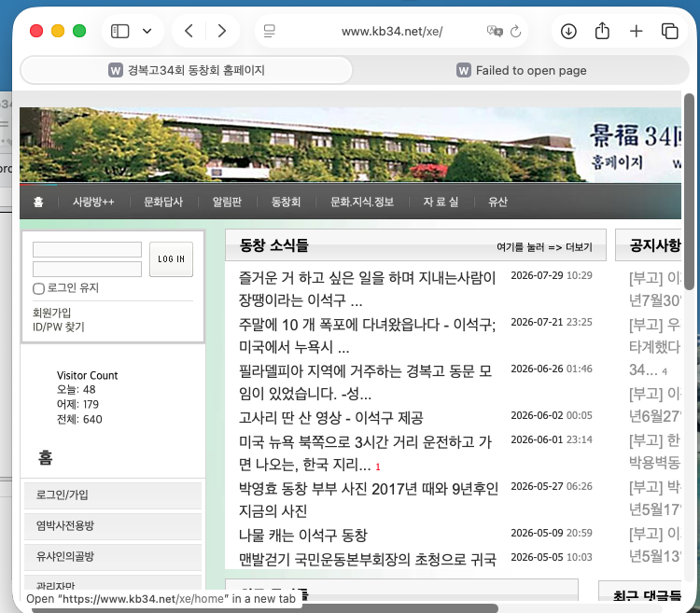The image size is (700, 613).
Task: Open 로그인/가입 in sidebar menu
Action: tap(113, 495)
